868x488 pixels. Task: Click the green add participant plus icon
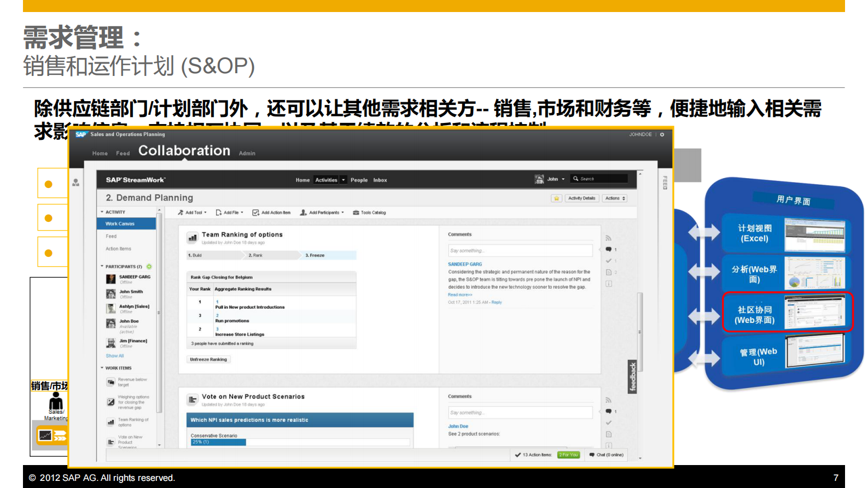click(x=149, y=267)
